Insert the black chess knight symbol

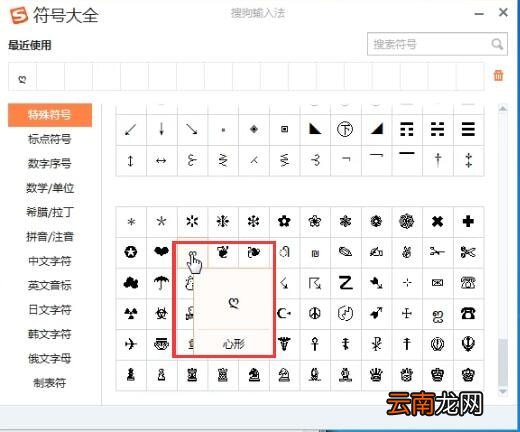[x=253, y=374]
